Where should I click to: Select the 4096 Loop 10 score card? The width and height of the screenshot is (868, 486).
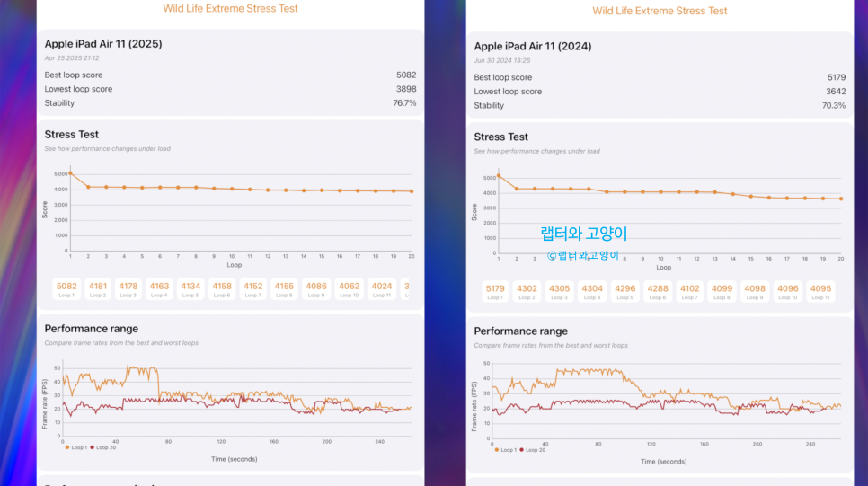788,291
